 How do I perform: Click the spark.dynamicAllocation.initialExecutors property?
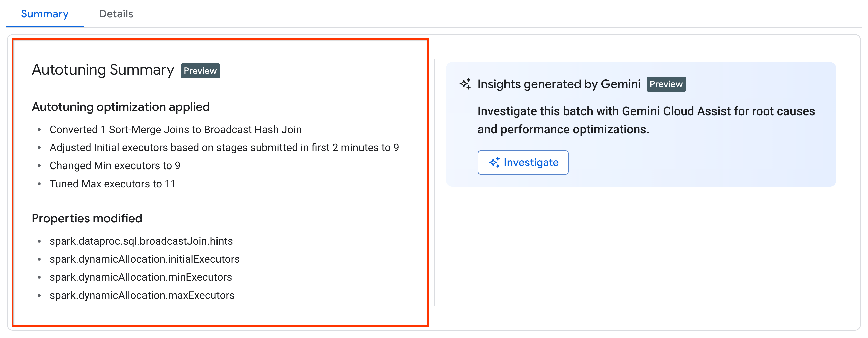click(x=144, y=259)
